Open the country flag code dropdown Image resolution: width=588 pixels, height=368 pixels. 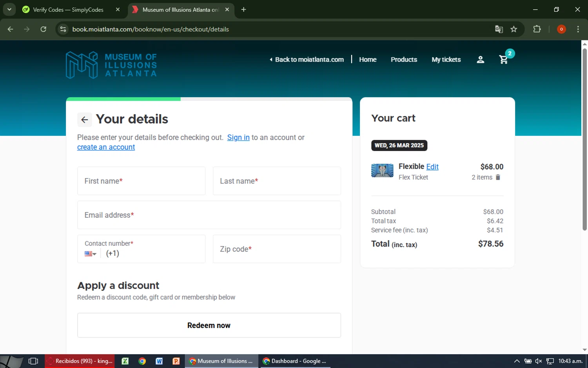point(91,254)
